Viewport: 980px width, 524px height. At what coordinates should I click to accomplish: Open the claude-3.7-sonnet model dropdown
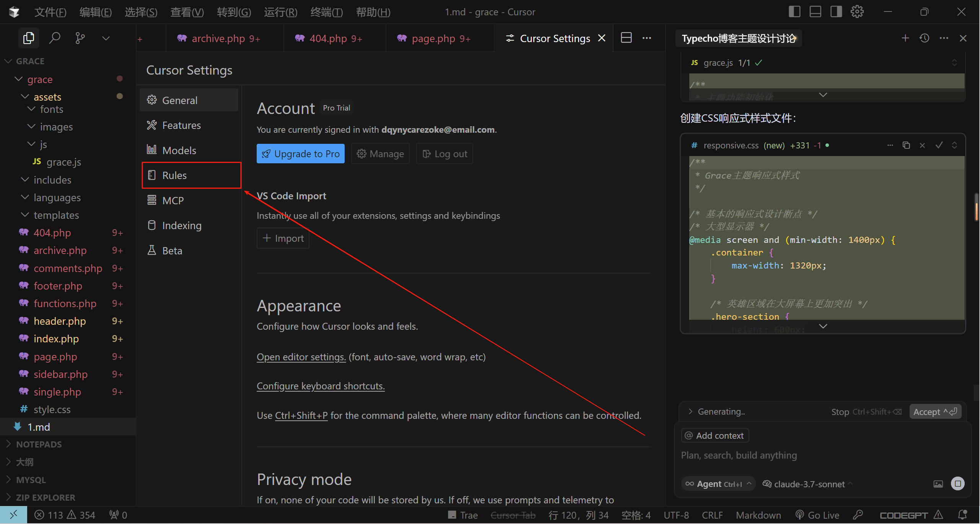click(x=807, y=484)
